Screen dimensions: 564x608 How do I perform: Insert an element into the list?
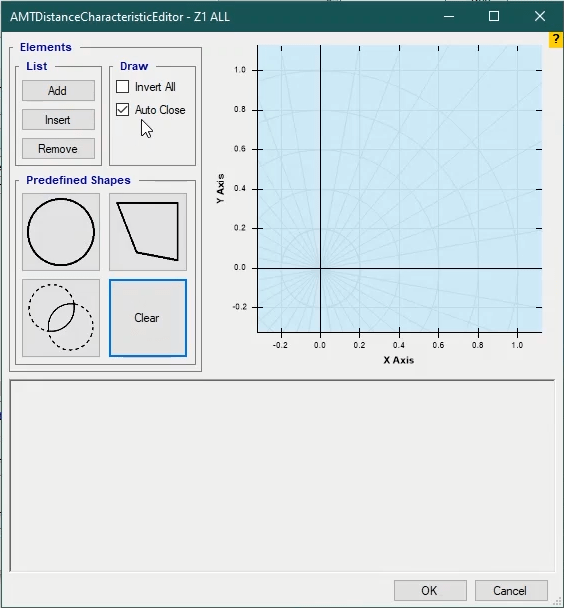[x=58, y=120]
